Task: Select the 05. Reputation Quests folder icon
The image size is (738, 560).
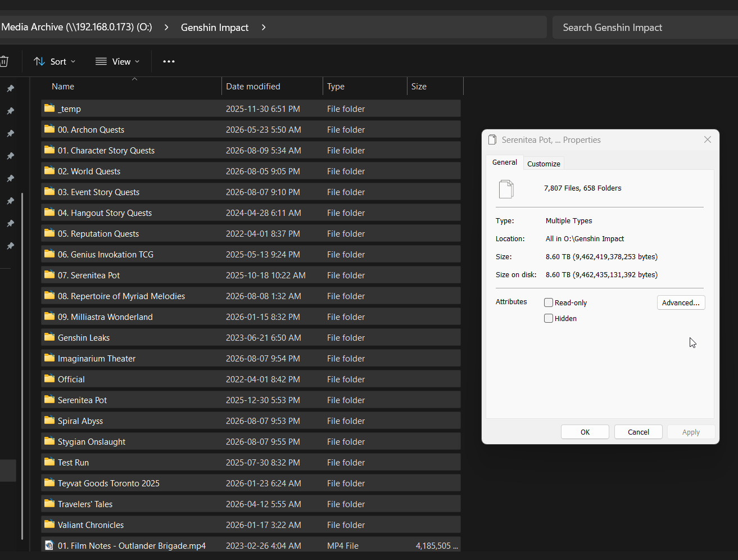Action: (x=49, y=233)
